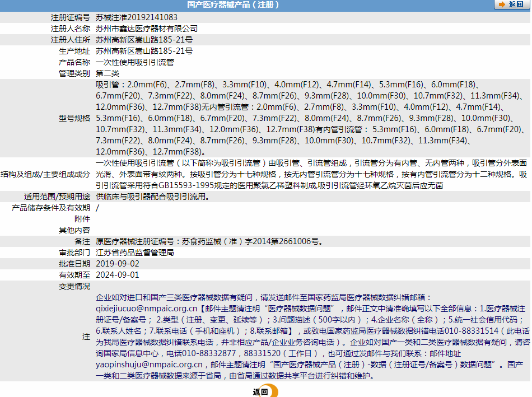Click the 型号规格 row label
The width and height of the screenshot is (532, 397).
click(74, 118)
